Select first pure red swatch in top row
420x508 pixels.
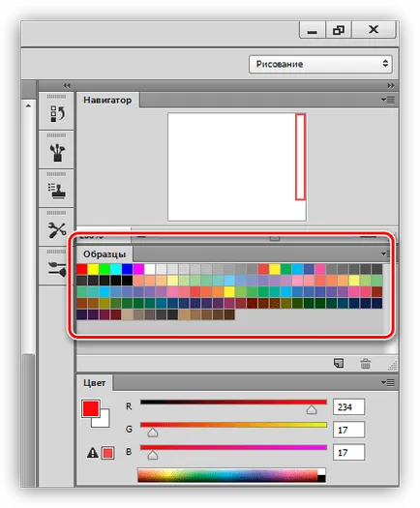82,269
